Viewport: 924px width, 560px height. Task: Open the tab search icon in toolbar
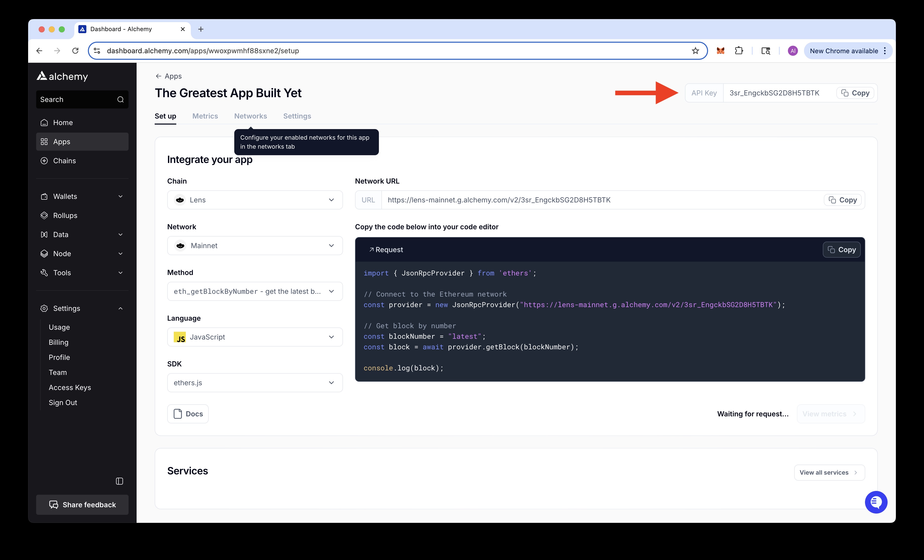[765, 51]
